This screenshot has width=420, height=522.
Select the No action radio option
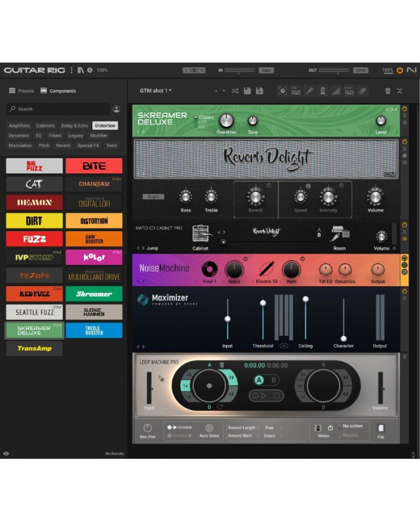click(x=340, y=426)
